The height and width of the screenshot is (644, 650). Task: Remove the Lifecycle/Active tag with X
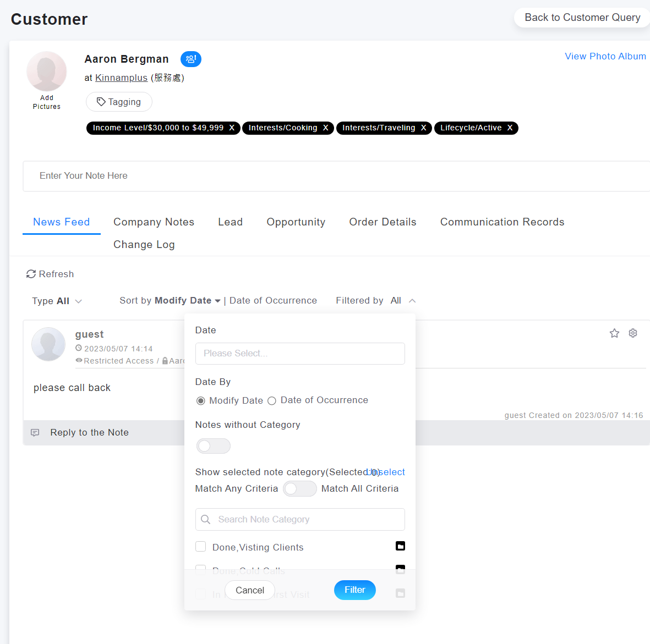pyautogui.click(x=510, y=128)
